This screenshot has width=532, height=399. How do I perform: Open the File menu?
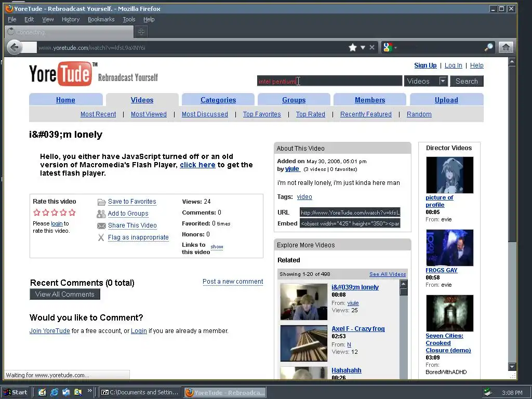(x=12, y=19)
